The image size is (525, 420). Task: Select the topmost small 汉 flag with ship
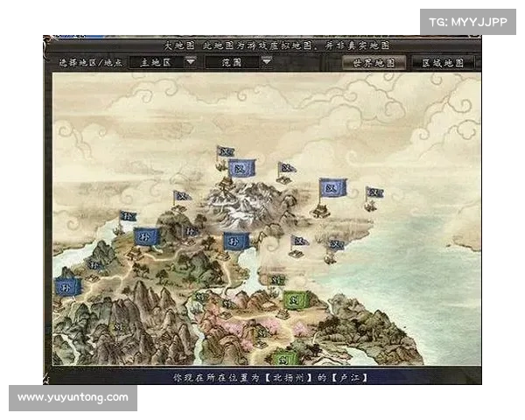point(226,152)
